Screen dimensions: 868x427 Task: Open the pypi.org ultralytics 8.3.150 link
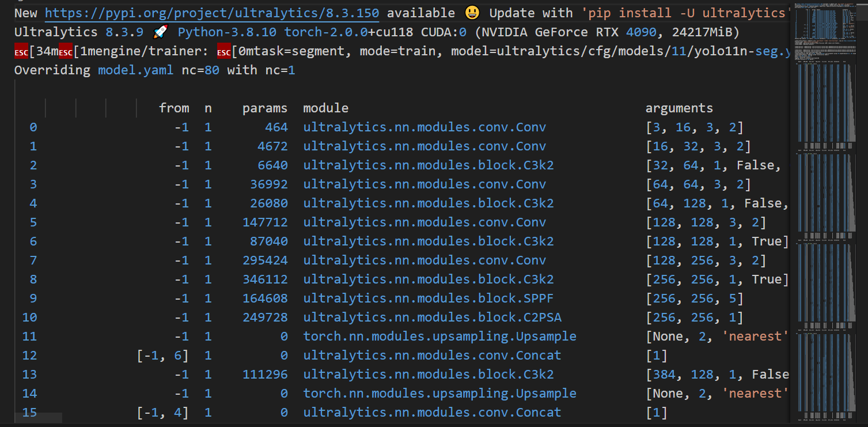212,13
